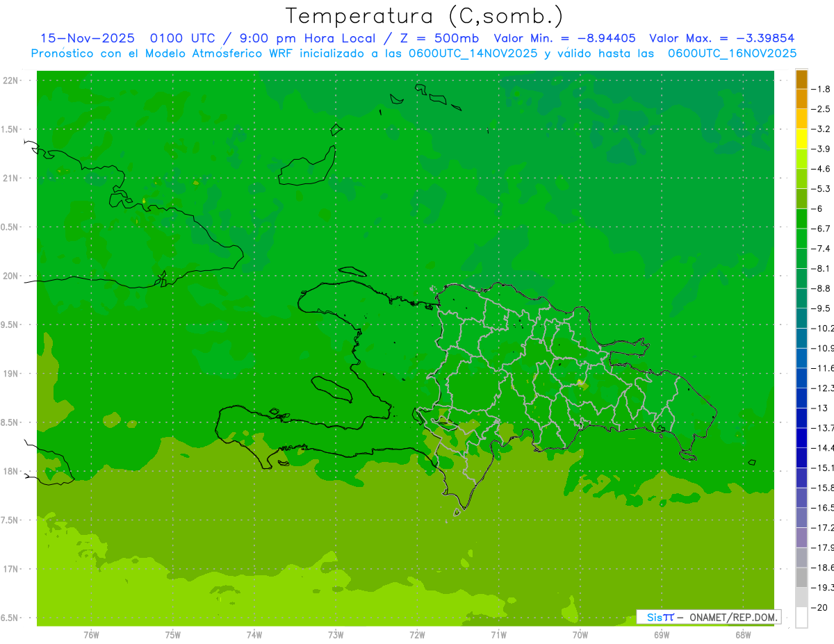Click the "17N" latitude label
Screen dimensions: 834x644
tap(11, 569)
